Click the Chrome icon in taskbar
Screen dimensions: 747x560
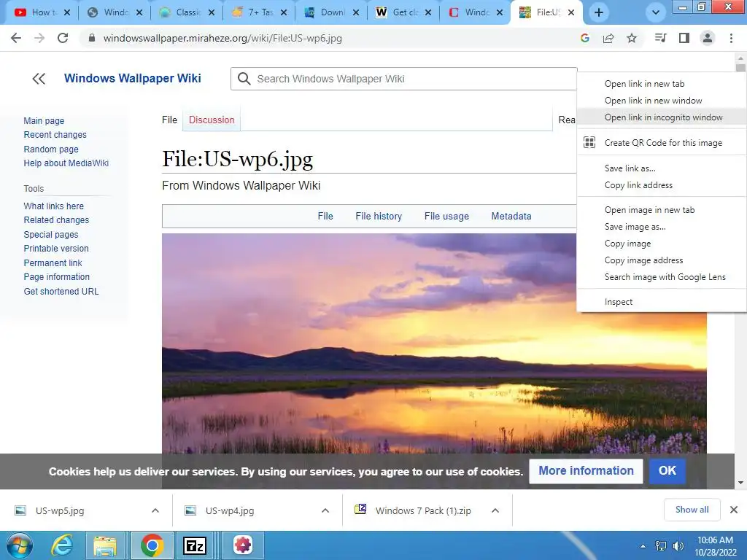152,545
